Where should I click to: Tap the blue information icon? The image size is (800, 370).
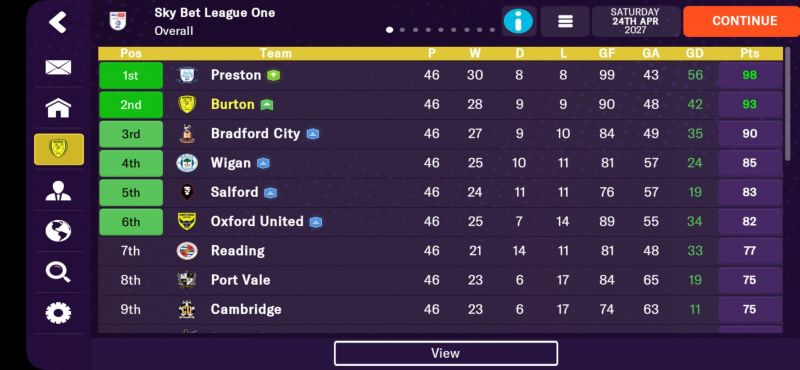[x=518, y=21]
